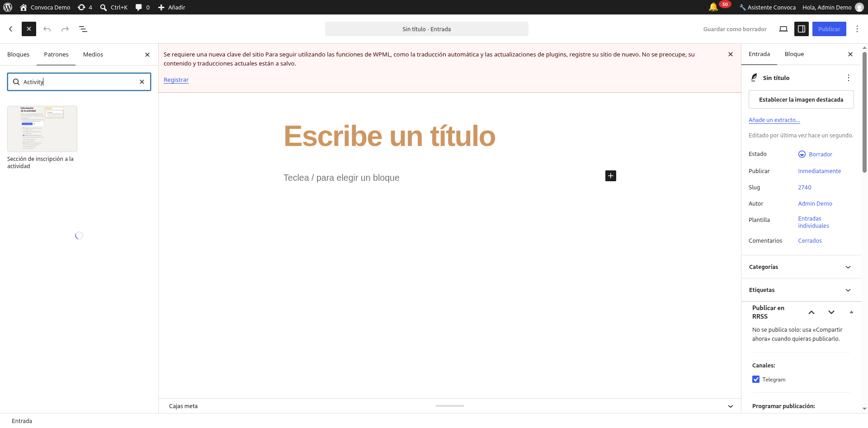The image size is (868, 428).
Task: Open the Inmediatamente publish date picker
Action: pyautogui.click(x=820, y=171)
